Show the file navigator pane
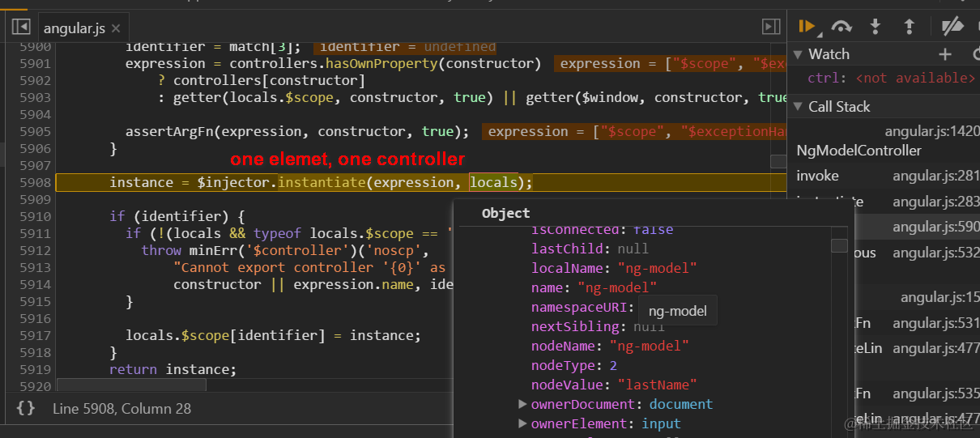Image resolution: width=980 pixels, height=438 pixels. click(20, 28)
